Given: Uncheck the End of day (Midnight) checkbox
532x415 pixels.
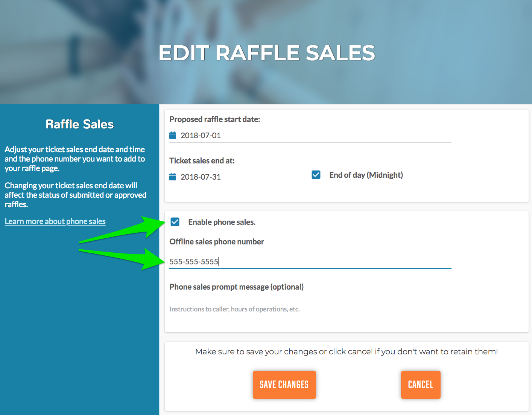Looking at the screenshot, I should 316,175.
